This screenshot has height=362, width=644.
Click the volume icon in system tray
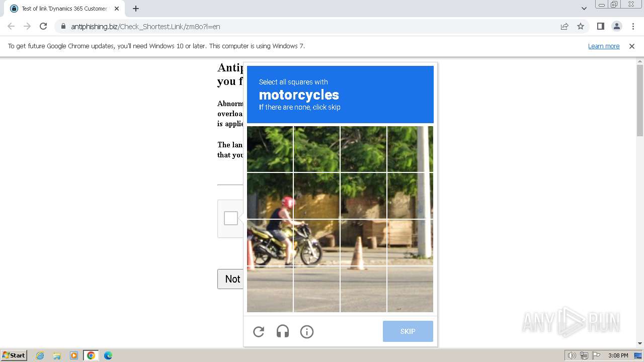(572, 355)
